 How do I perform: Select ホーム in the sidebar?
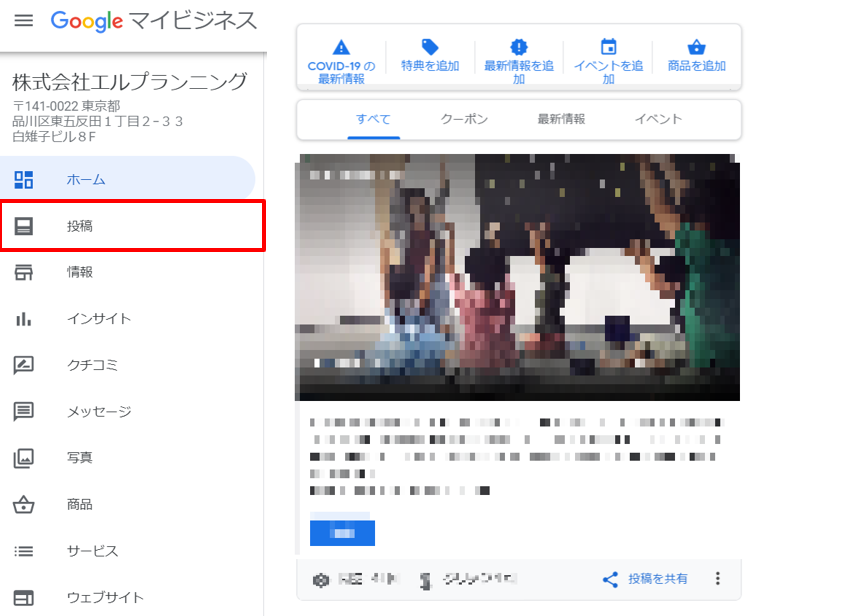[127, 180]
